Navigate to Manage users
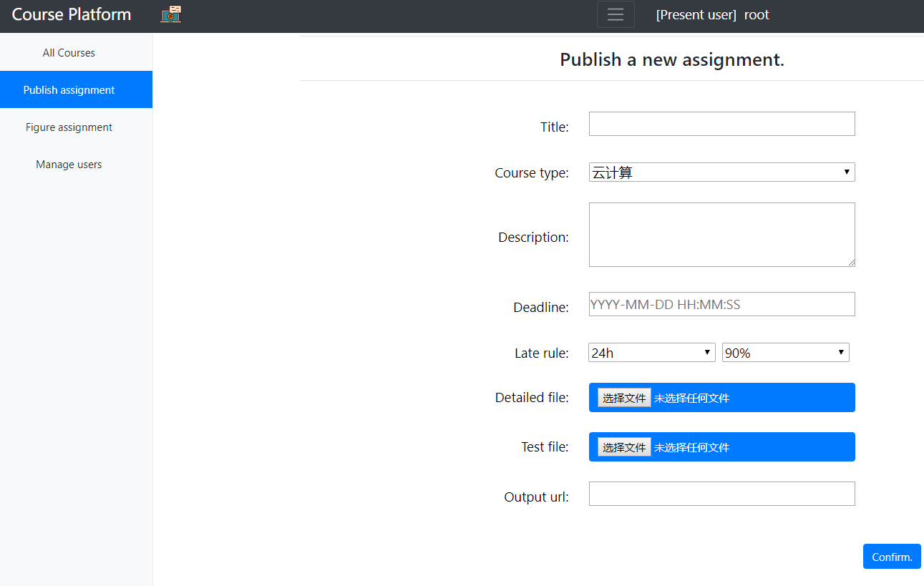Image resolution: width=924 pixels, height=586 pixels. [69, 165]
